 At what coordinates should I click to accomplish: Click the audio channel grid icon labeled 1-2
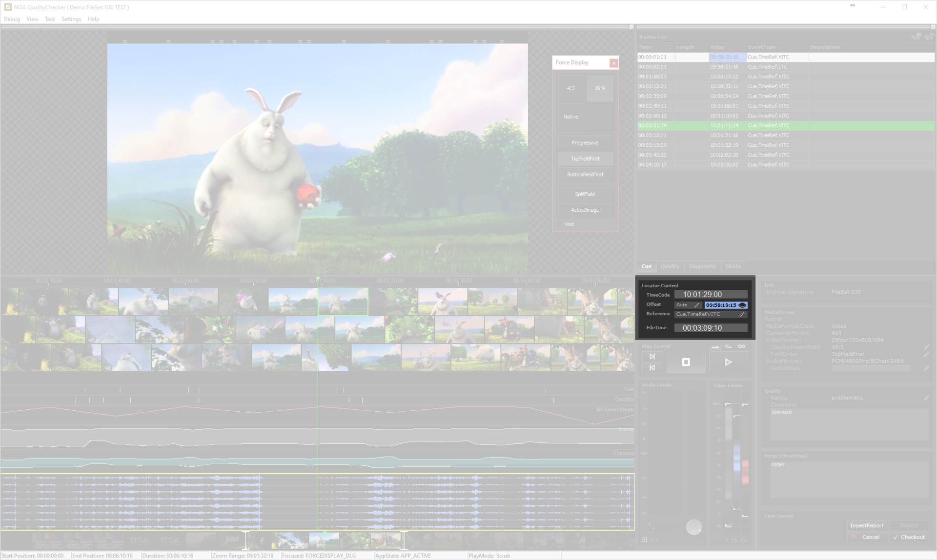(x=645, y=540)
